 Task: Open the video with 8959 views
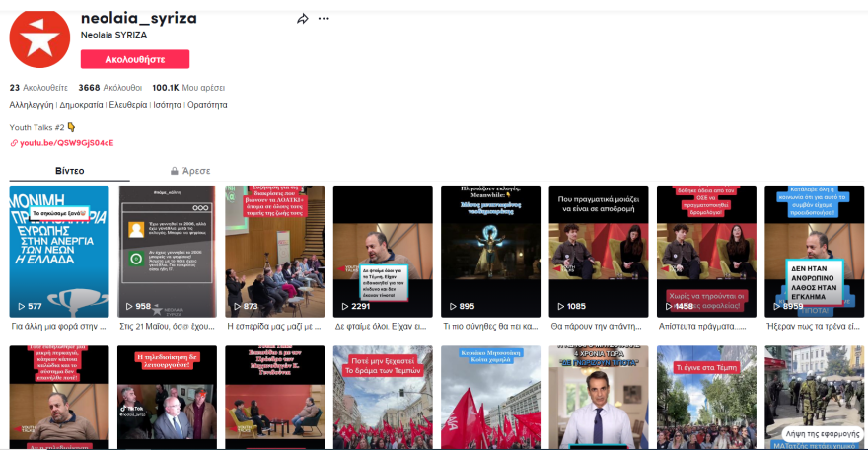point(814,251)
